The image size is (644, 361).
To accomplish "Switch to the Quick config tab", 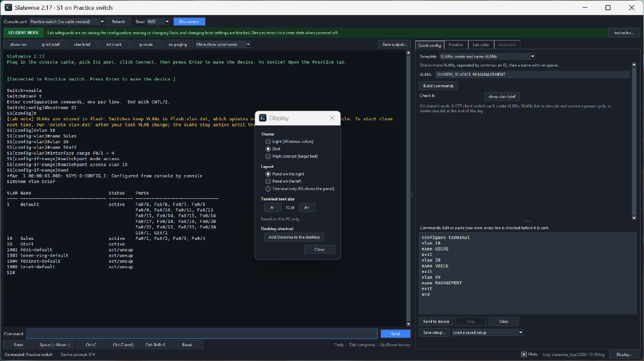I will pos(429,45).
